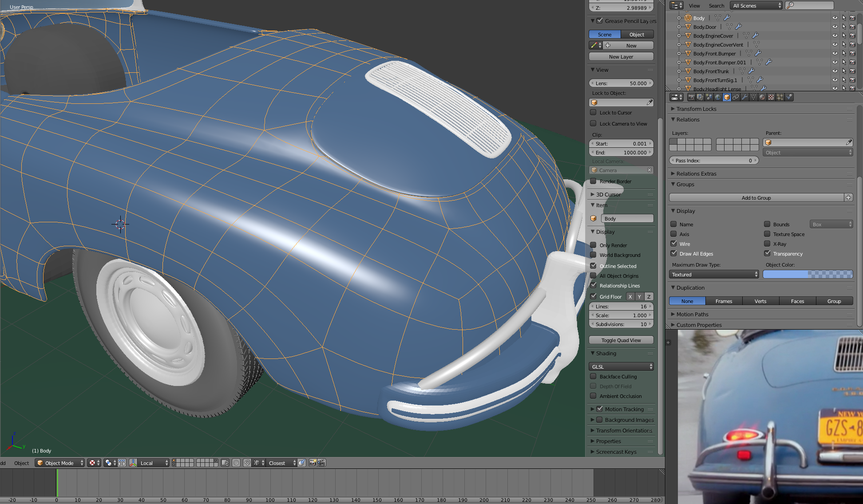Viewport: 863px width, 504px height.
Task: Switch Grease Pencil to Object tab
Action: point(637,35)
